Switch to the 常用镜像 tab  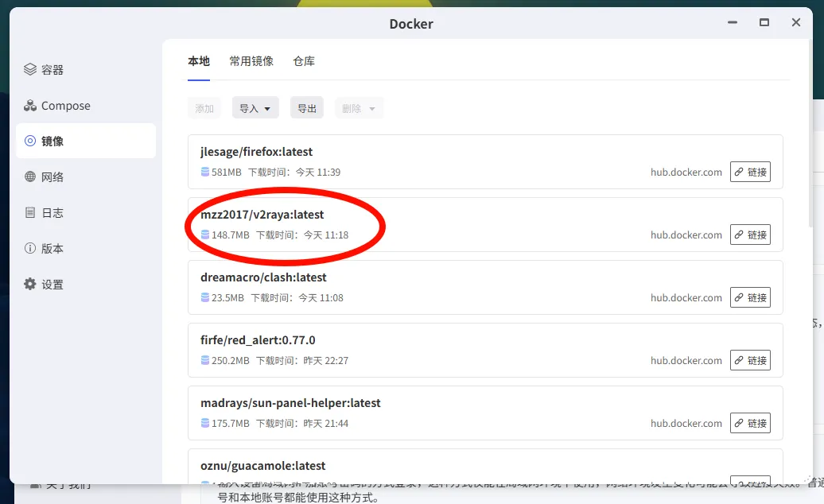point(251,61)
